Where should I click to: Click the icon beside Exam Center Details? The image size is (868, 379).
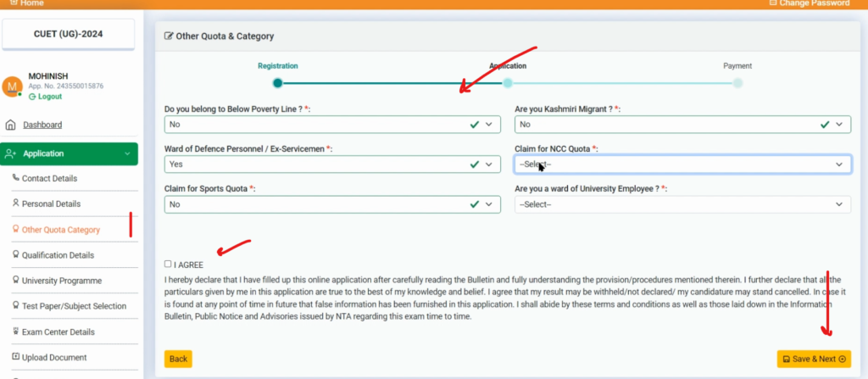pos(15,332)
